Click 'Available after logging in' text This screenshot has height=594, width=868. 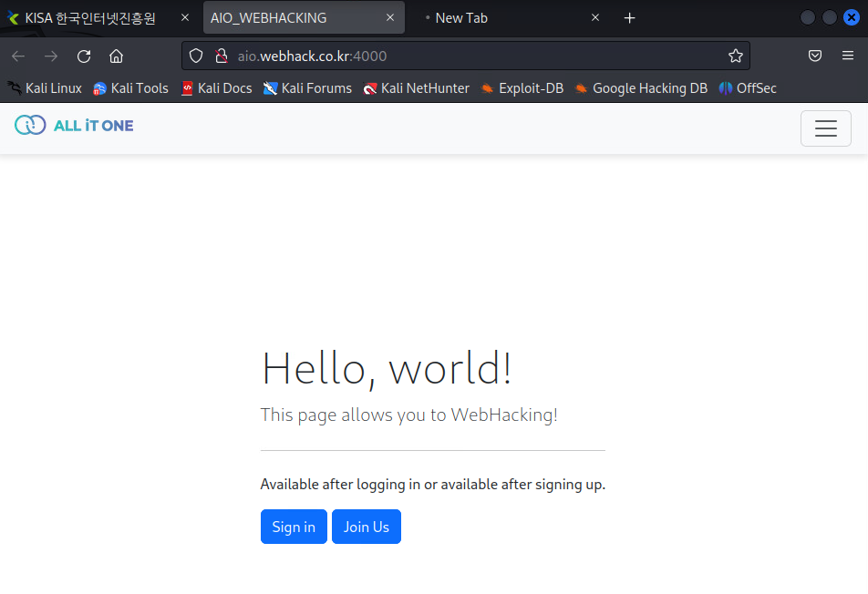(x=340, y=485)
